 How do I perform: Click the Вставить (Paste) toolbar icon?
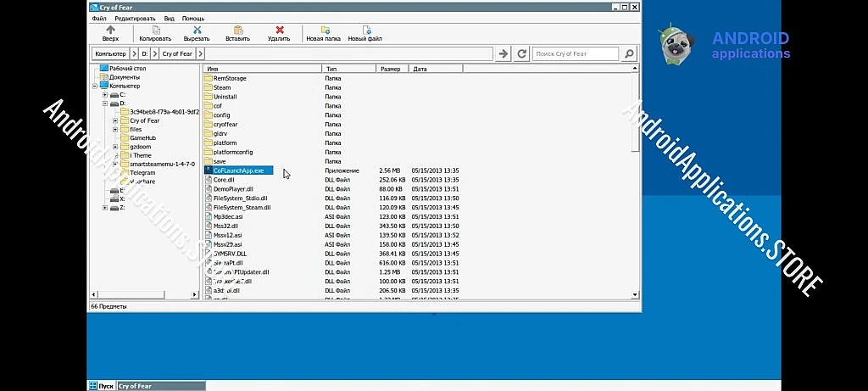(x=238, y=30)
